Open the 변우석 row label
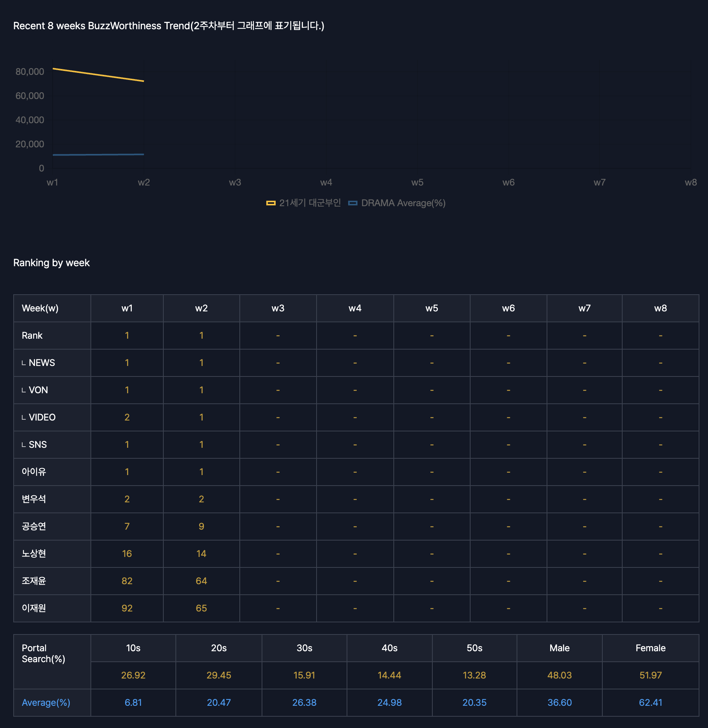Screen dimensions: 708x728 click(x=34, y=499)
